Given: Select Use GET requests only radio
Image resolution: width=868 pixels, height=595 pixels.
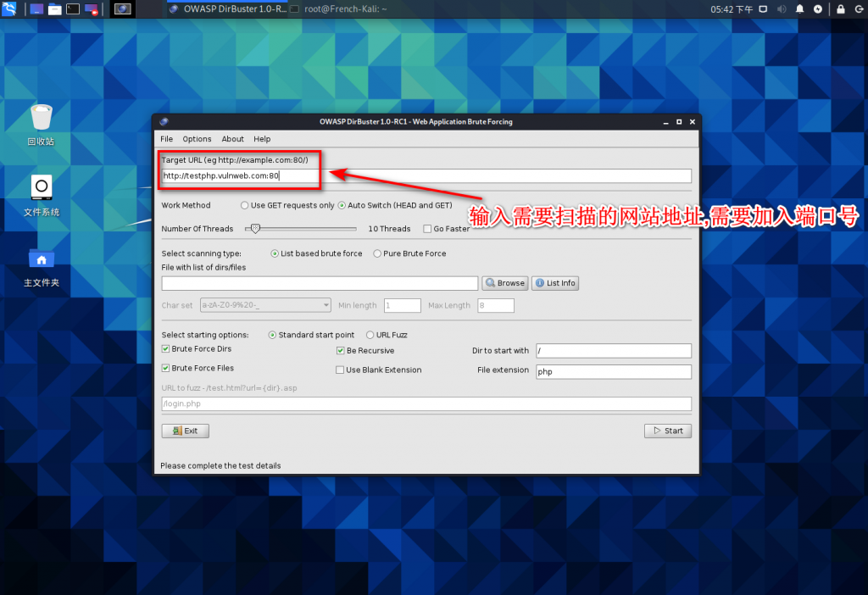Looking at the screenshot, I should coord(244,205).
